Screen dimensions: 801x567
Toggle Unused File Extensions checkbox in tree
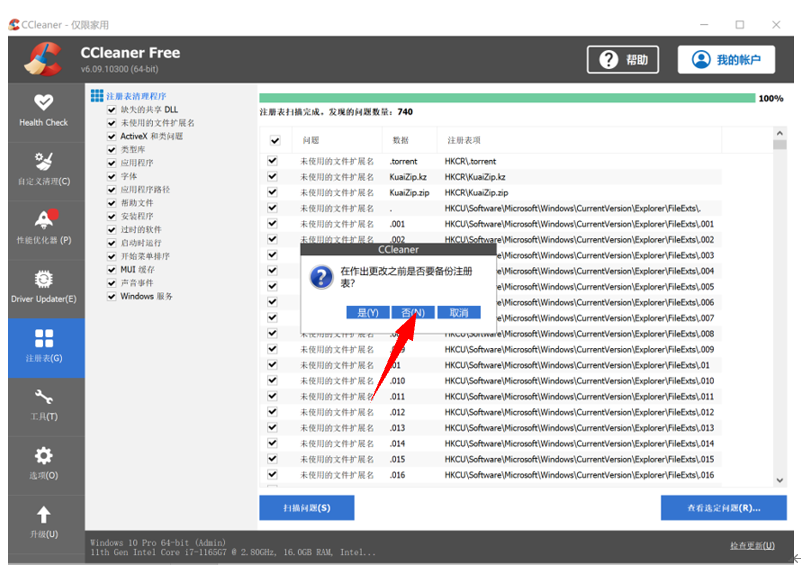click(111, 123)
